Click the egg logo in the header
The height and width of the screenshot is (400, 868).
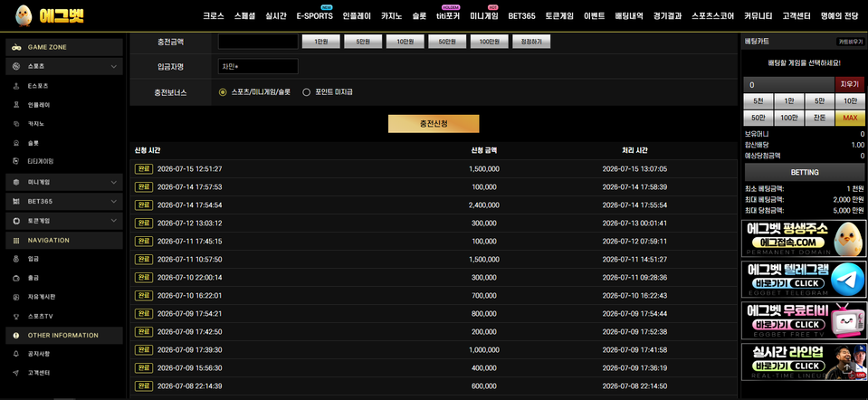tap(24, 15)
